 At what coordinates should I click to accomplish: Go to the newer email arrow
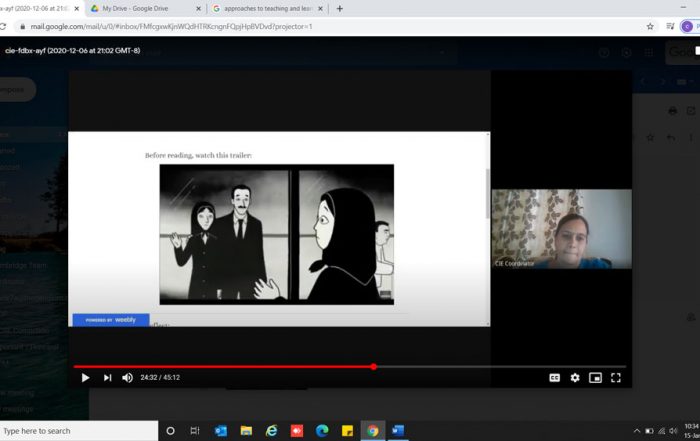[x=643, y=82]
